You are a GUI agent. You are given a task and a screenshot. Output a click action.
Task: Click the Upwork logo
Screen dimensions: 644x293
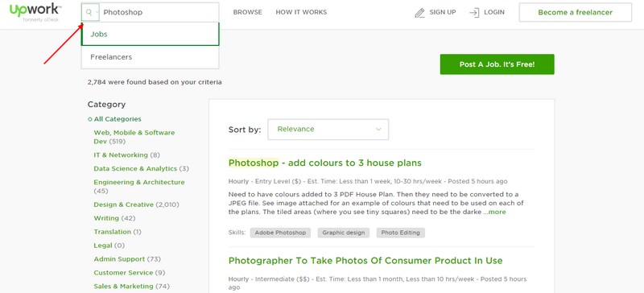click(x=35, y=12)
